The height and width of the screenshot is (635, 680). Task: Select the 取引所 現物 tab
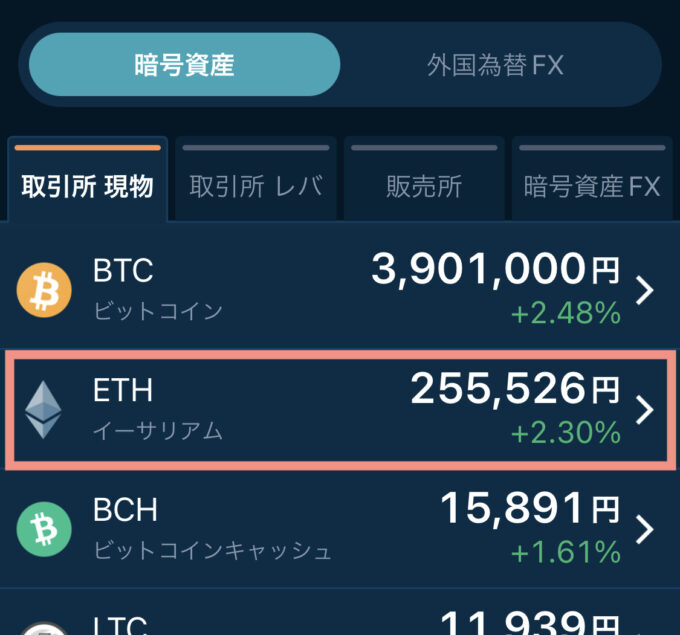88,180
